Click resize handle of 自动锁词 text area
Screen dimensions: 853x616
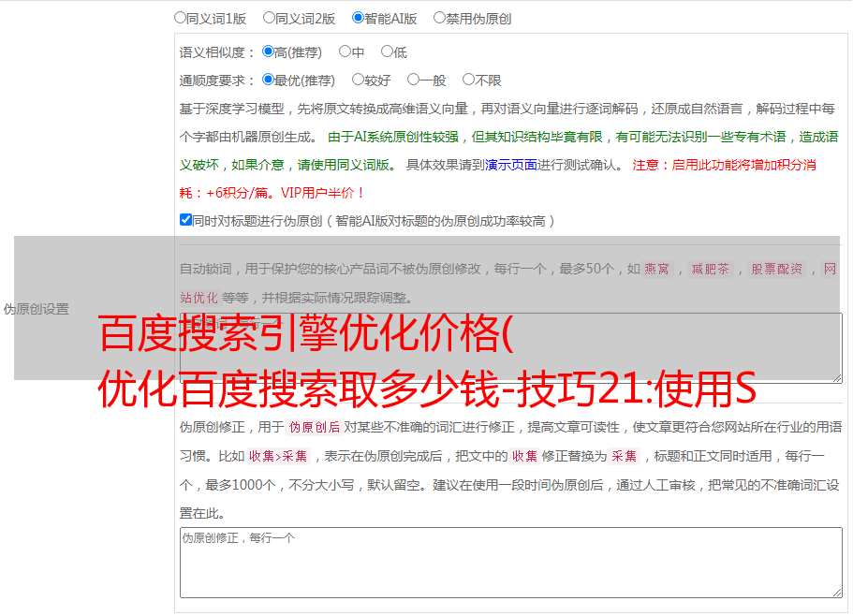pyautogui.click(x=836, y=377)
